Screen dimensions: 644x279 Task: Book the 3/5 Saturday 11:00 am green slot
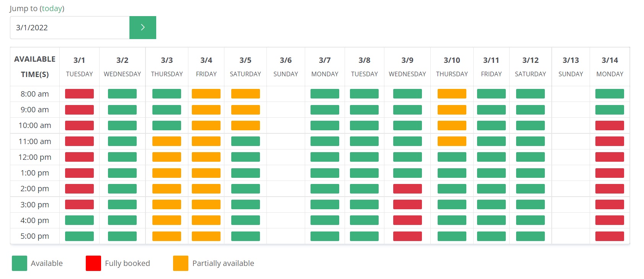[x=245, y=141]
